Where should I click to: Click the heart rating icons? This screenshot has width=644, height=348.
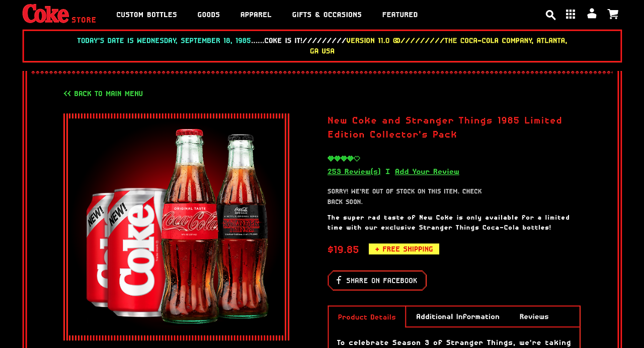(x=344, y=159)
